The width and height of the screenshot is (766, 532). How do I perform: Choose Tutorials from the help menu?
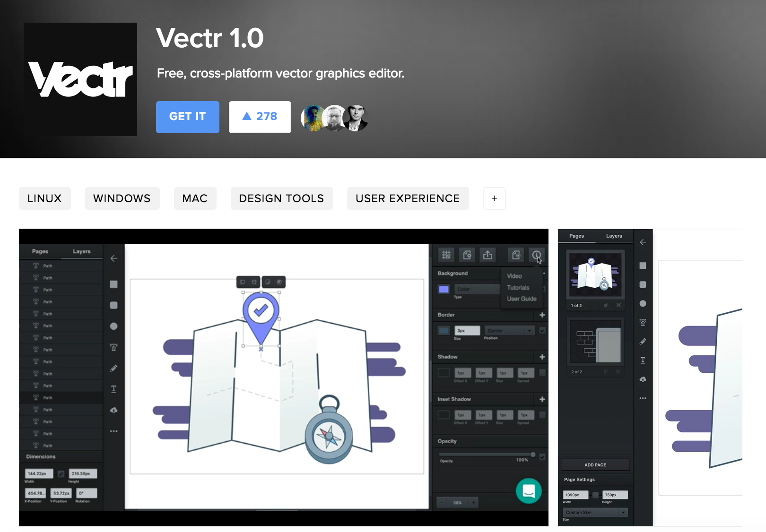[x=518, y=287]
